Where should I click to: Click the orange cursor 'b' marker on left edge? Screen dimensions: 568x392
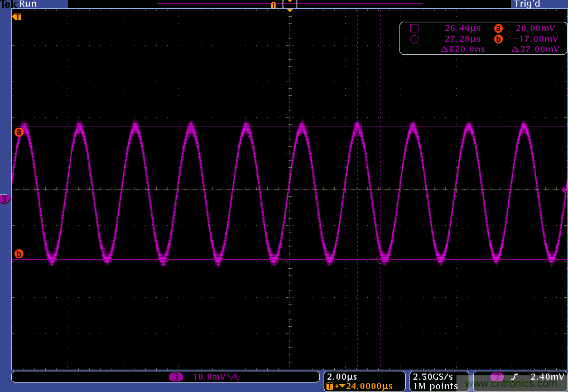(18, 254)
